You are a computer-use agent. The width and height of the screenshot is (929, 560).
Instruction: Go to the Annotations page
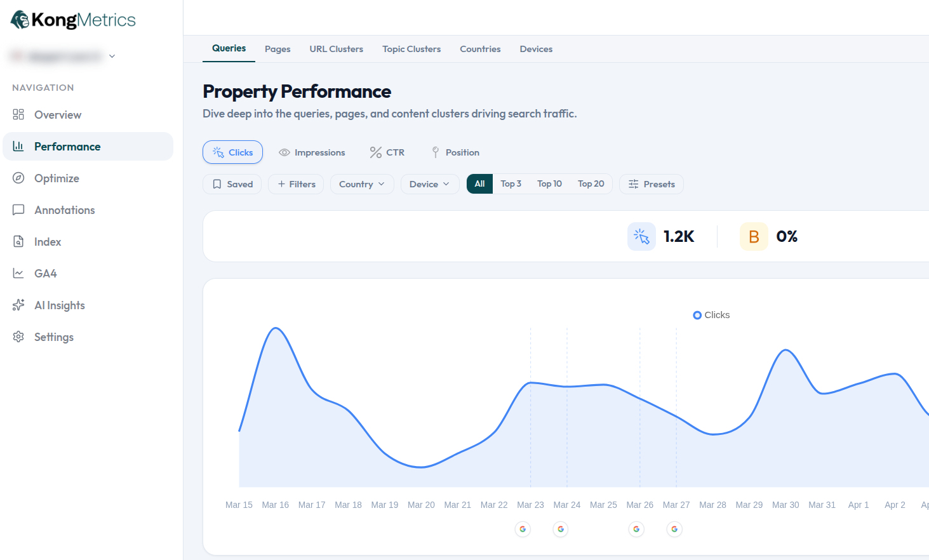pyautogui.click(x=63, y=210)
